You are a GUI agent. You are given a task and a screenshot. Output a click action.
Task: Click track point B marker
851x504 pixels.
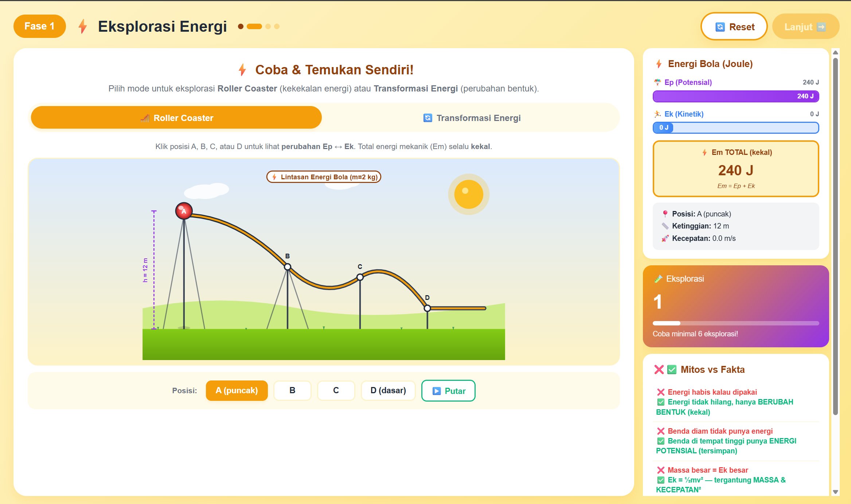288,267
